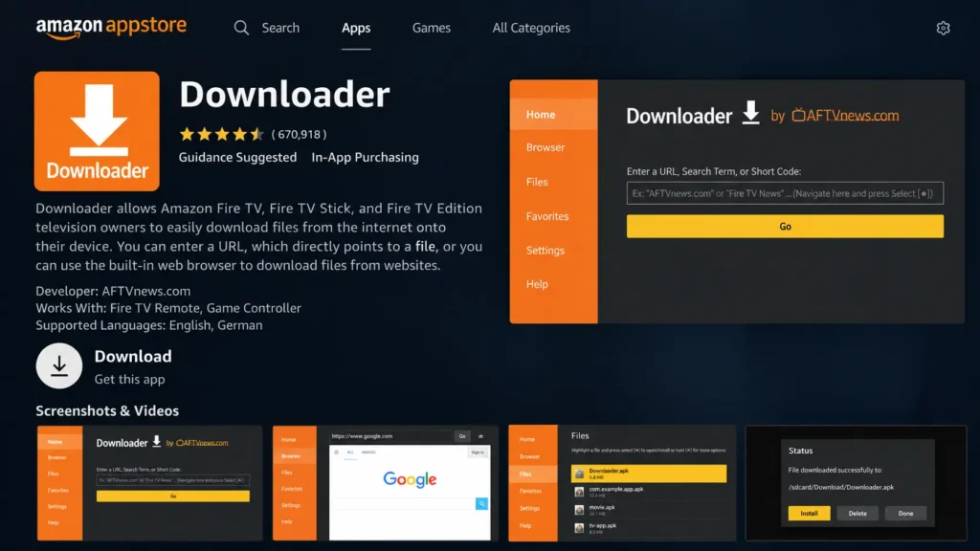Open the settings gear icon

click(943, 28)
